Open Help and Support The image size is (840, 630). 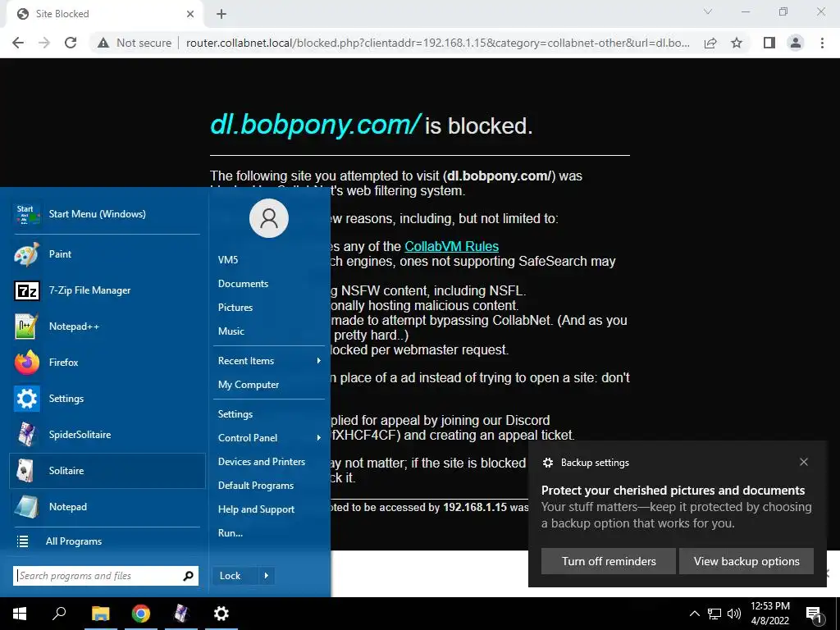[x=269, y=509]
